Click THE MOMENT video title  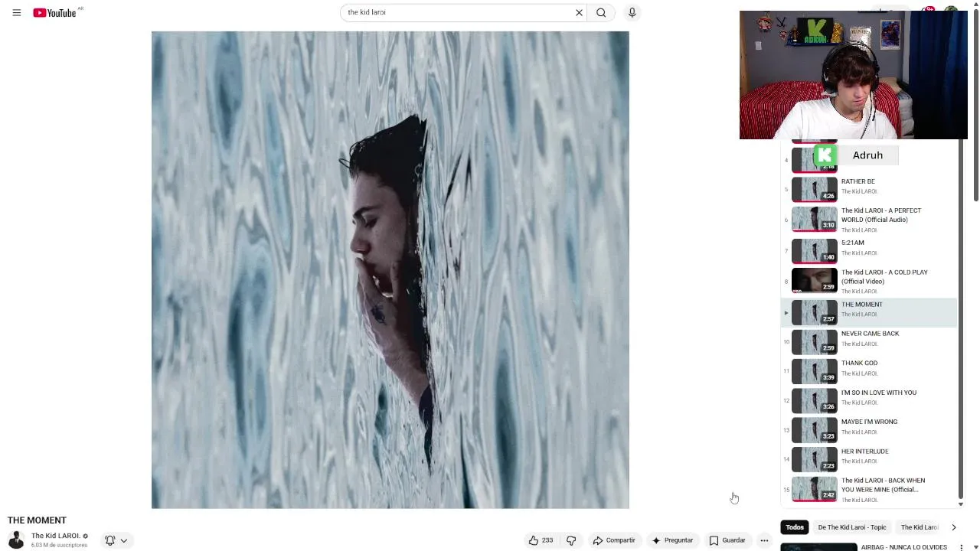37,520
